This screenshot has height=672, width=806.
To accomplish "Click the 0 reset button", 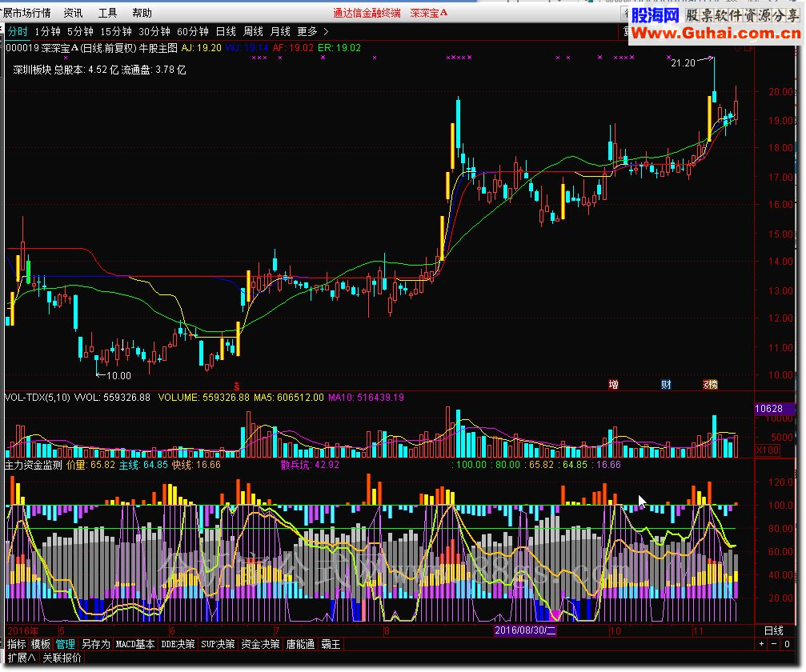I will click(x=787, y=644).
